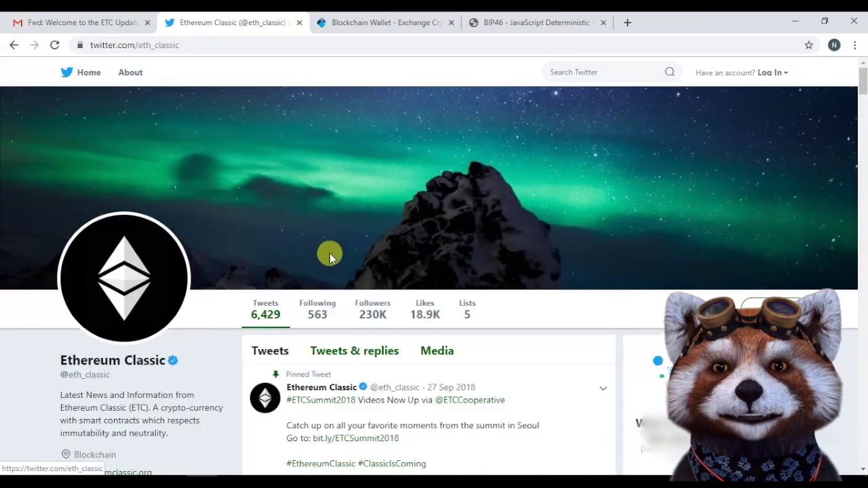Image resolution: width=868 pixels, height=488 pixels.
Task: Open the Chrome three-dot menu
Action: click(854, 45)
